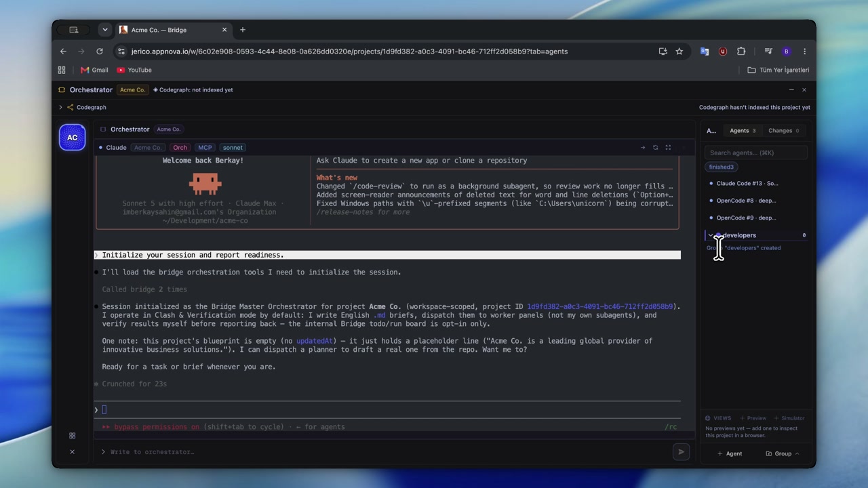
Task: Close the Acme Co. — Bridge browser tab
Action: [224, 30]
